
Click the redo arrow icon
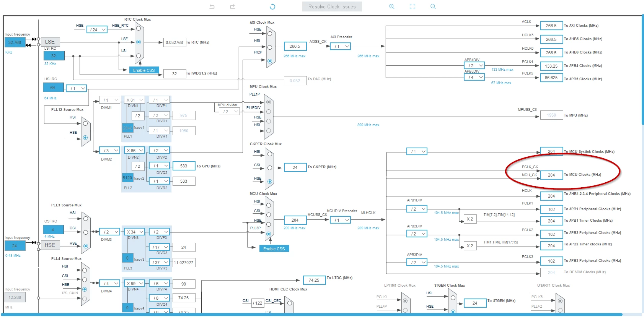(232, 6)
